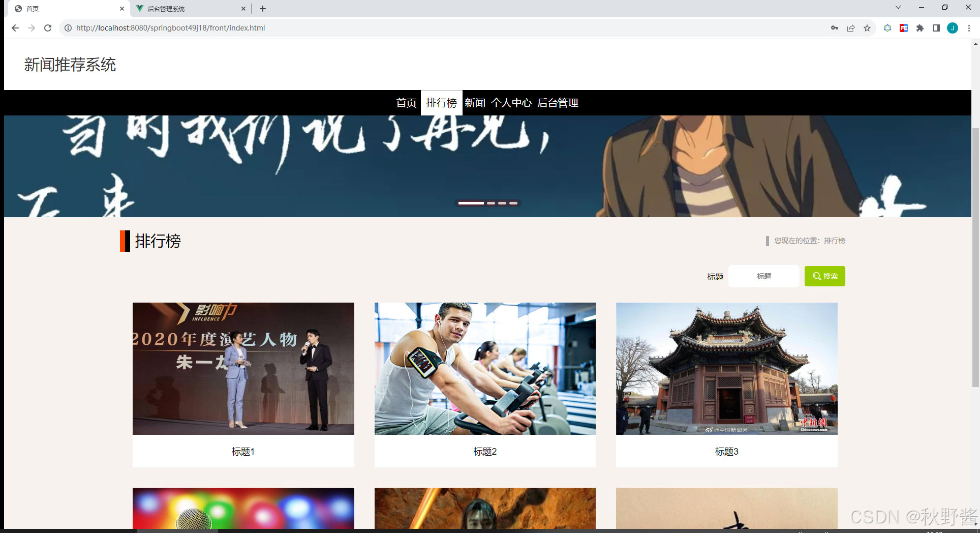Click the 标题1 caption

click(x=243, y=452)
